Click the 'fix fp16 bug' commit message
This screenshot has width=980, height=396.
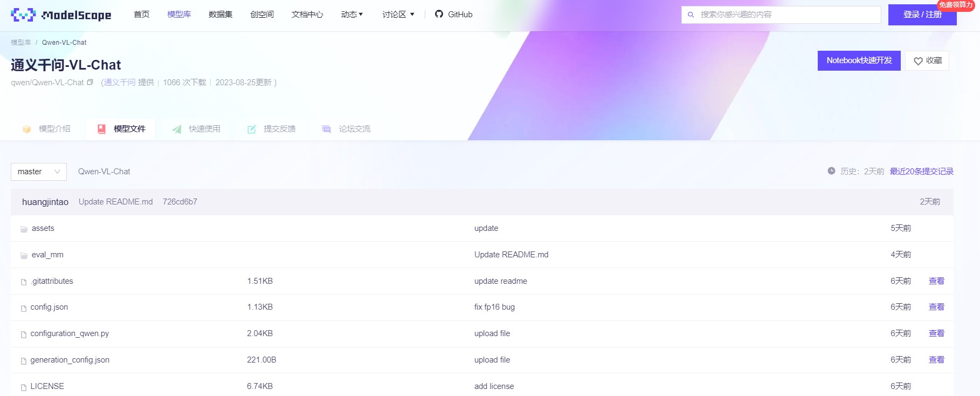494,307
